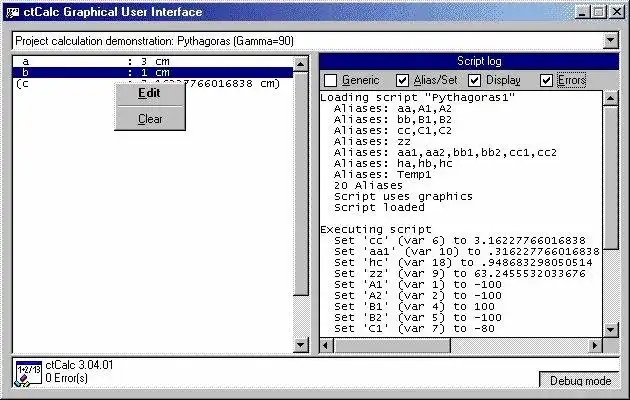This screenshot has width=630, height=400.
Task: Click log line Set 'B1' (var 4)
Action: coord(414,307)
